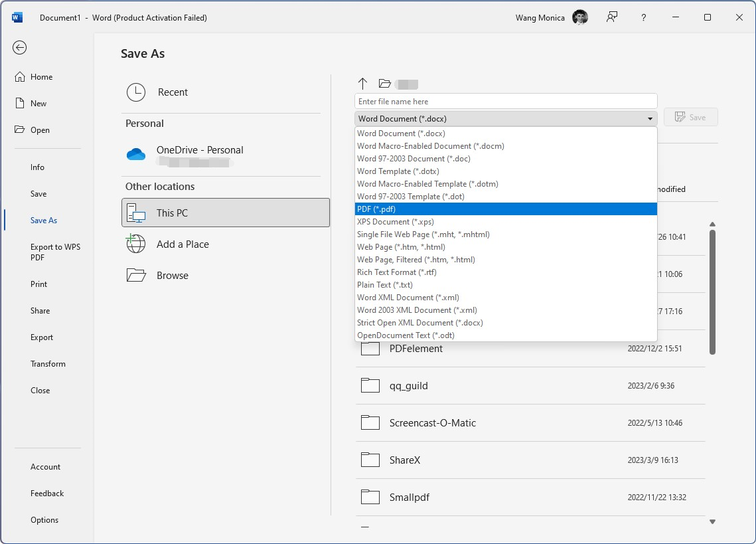Click the file name input field

[x=506, y=102]
